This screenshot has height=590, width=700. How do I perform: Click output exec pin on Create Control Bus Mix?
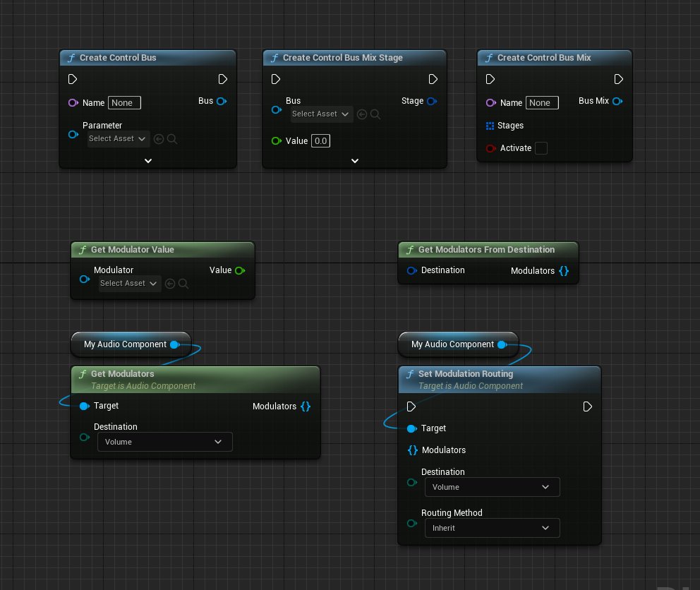click(x=618, y=79)
